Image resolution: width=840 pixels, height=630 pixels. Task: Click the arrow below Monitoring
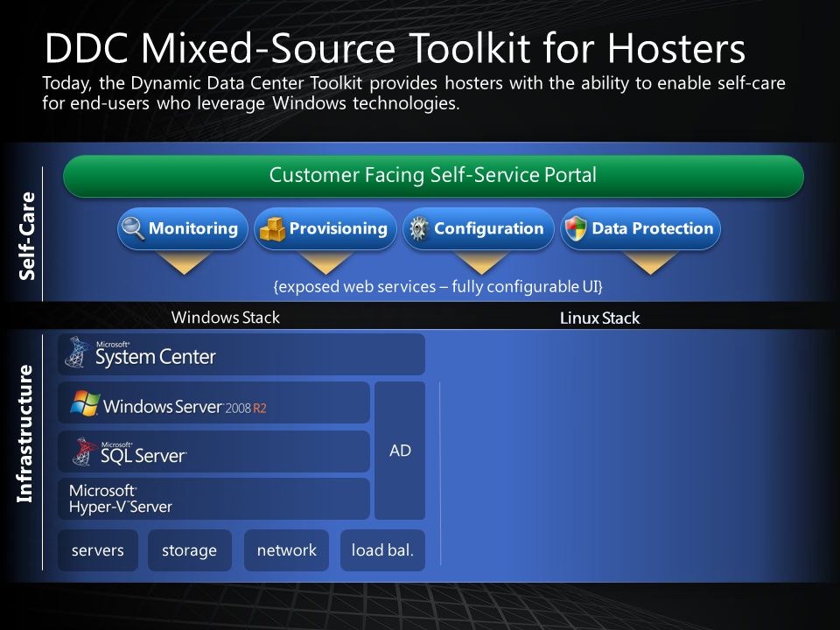pyautogui.click(x=184, y=262)
